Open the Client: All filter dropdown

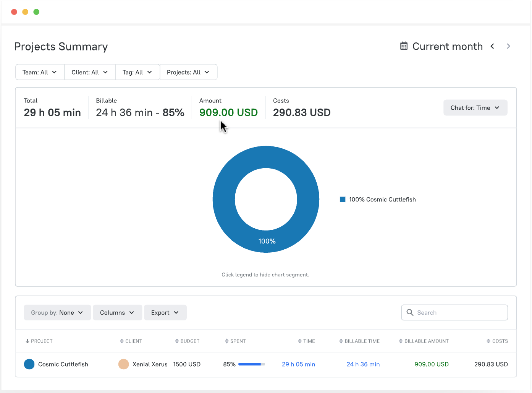(x=90, y=72)
